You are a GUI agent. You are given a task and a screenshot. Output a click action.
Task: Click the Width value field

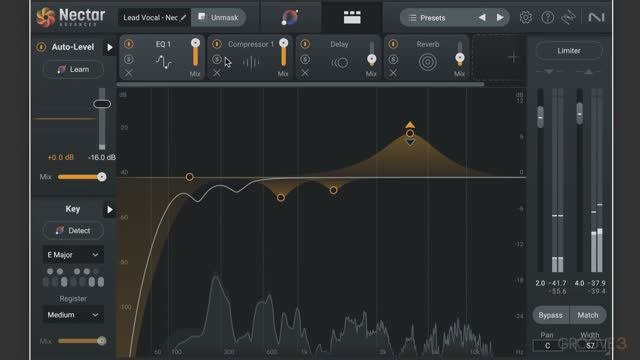[x=590, y=346]
